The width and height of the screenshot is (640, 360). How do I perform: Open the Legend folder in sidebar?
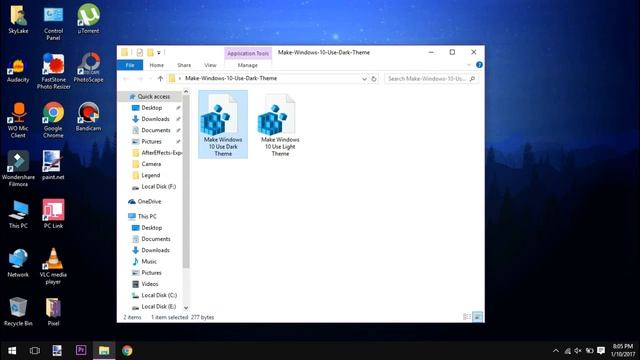151,175
